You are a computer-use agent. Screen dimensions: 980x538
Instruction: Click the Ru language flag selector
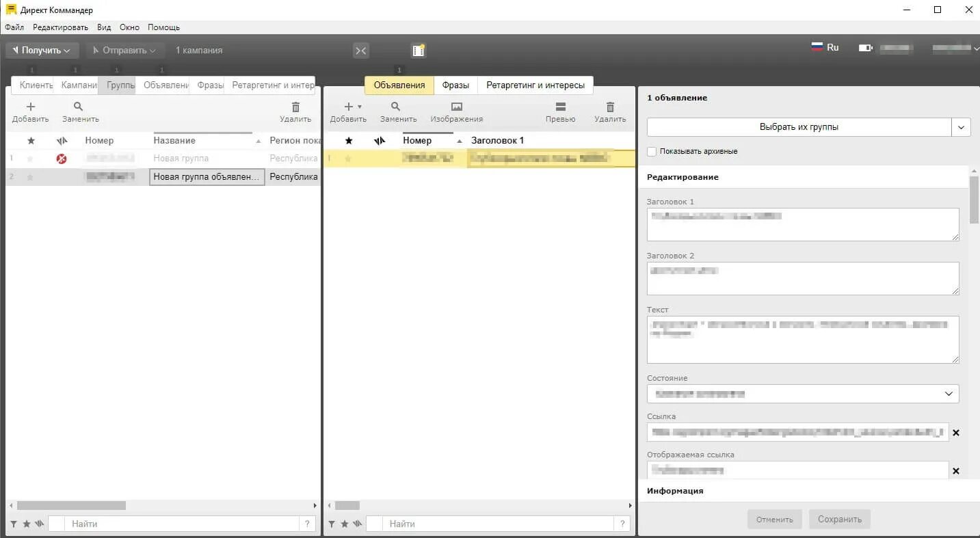[x=825, y=48]
